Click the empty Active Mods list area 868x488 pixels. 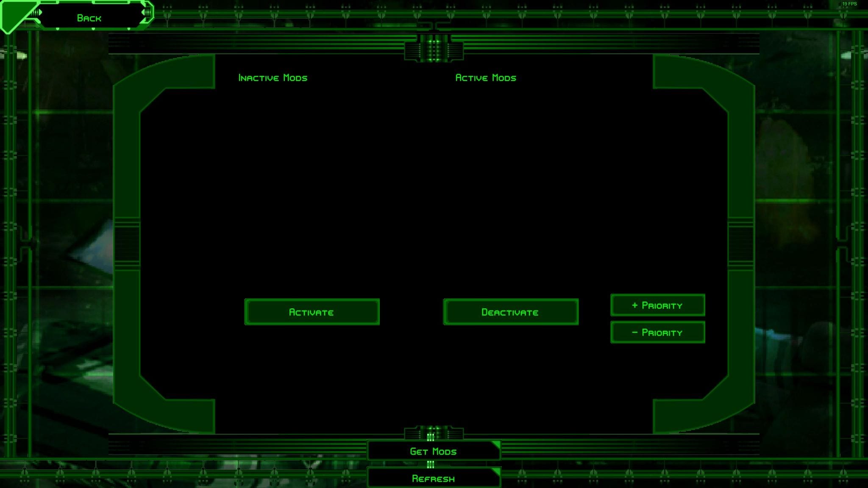point(511,186)
